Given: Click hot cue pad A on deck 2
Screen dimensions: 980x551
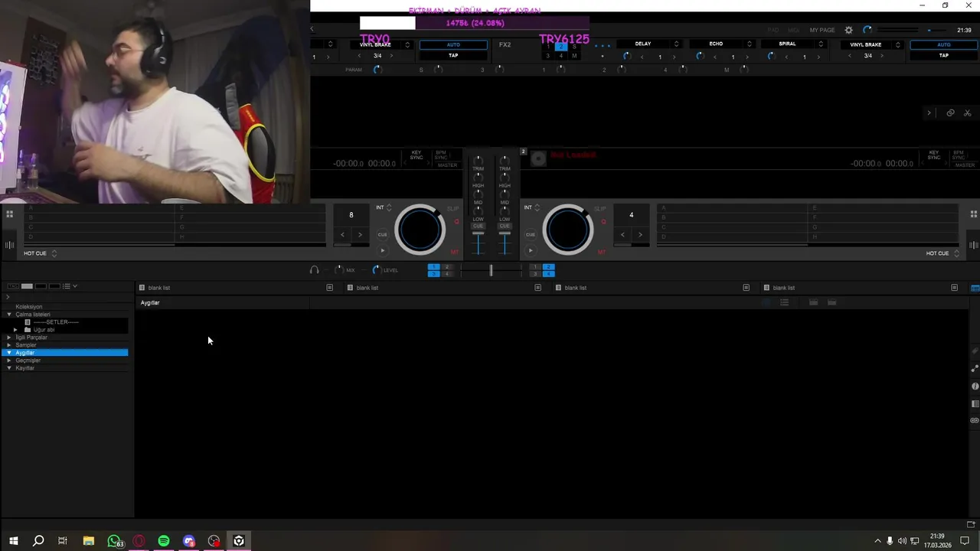Looking at the screenshot, I should [x=733, y=208].
